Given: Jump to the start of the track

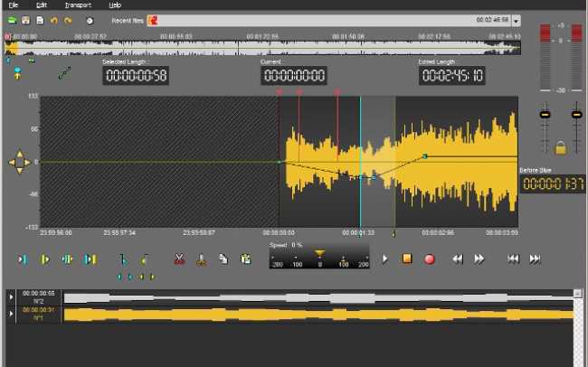Looking at the screenshot, I should click(x=513, y=259).
